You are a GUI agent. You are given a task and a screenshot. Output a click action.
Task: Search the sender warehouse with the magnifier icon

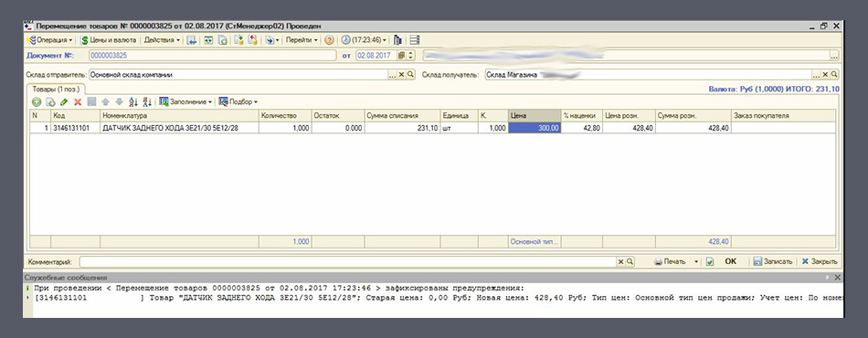tap(411, 75)
